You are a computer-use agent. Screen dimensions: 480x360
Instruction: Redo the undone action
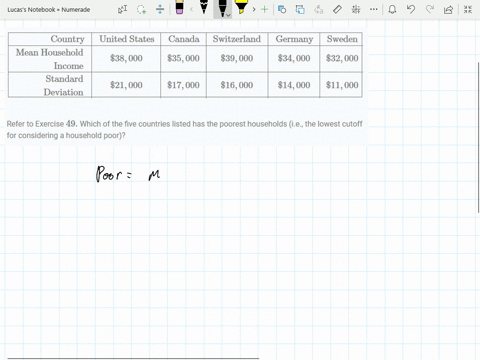tap(430, 9)
